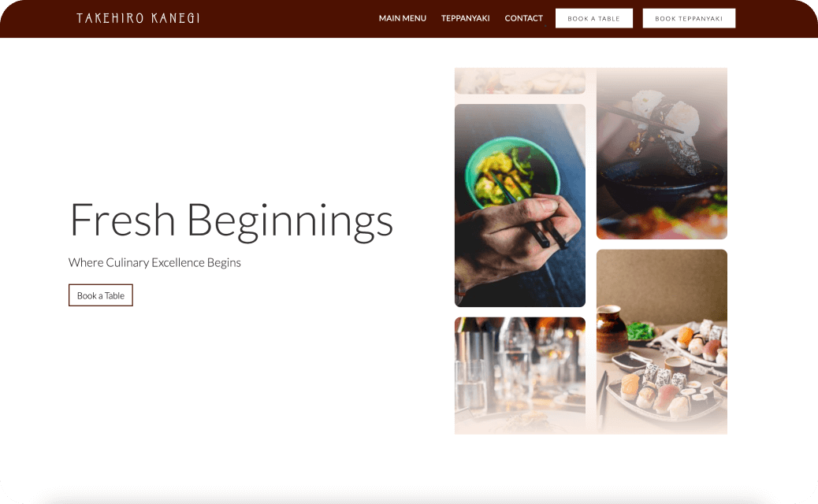
Task: Open the blurred glassware photo
Action: (519, 376)
